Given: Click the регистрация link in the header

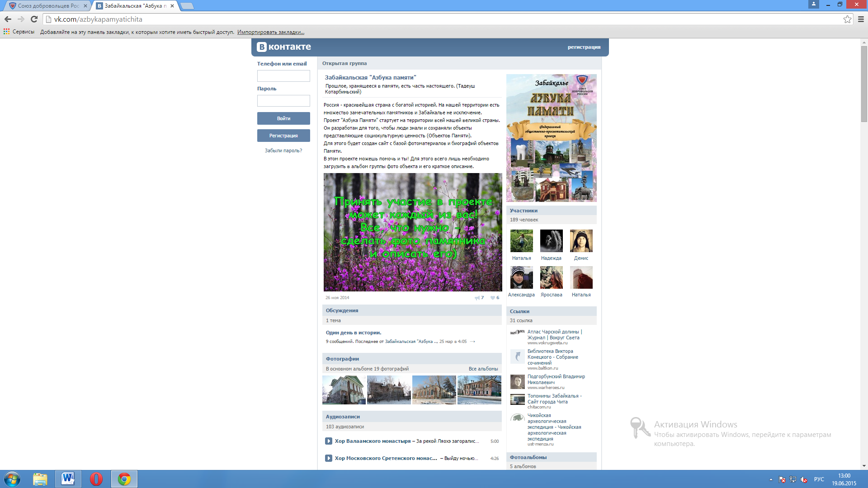Looking at the screenshot, I should pos(584,47).
